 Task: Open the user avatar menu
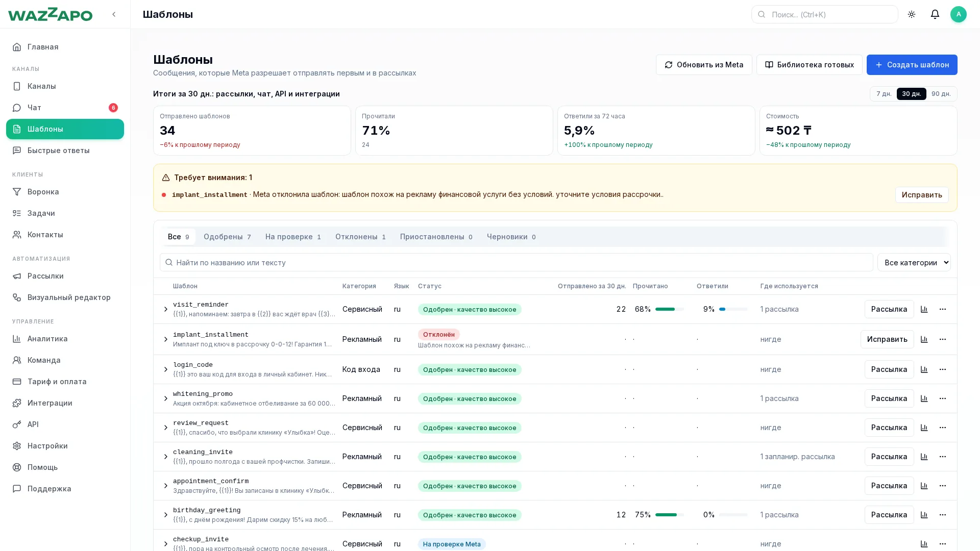[x=959, y=14]
